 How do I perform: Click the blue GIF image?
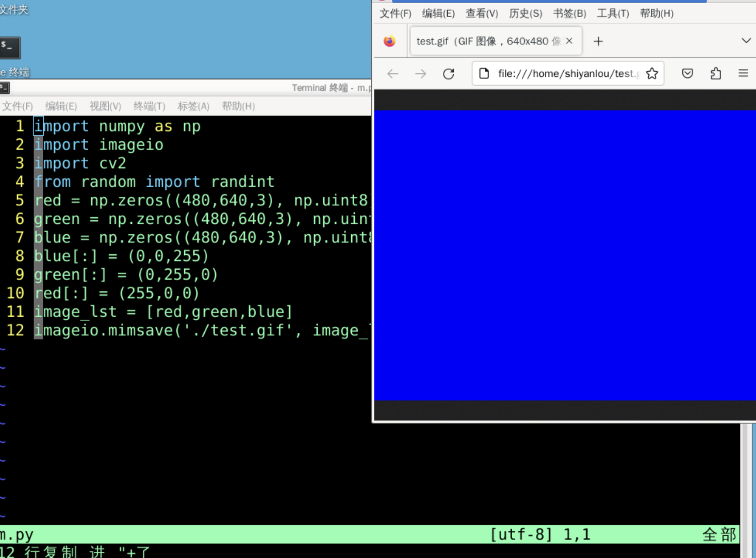point(565,255)
